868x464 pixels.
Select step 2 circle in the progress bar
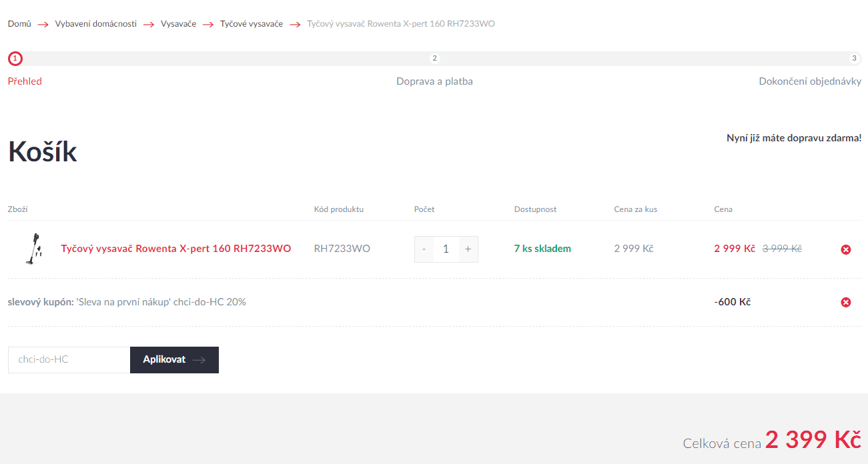pyautogui.click(x=434, y=59)
